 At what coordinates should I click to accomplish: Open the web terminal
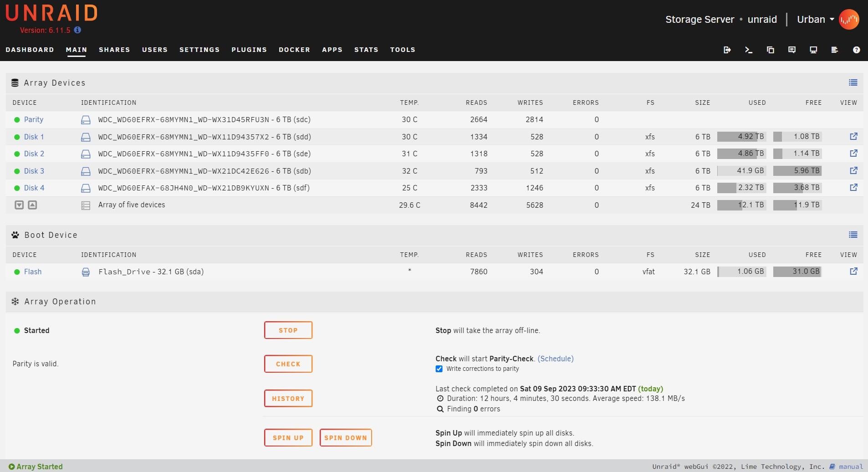click(748, 50)
